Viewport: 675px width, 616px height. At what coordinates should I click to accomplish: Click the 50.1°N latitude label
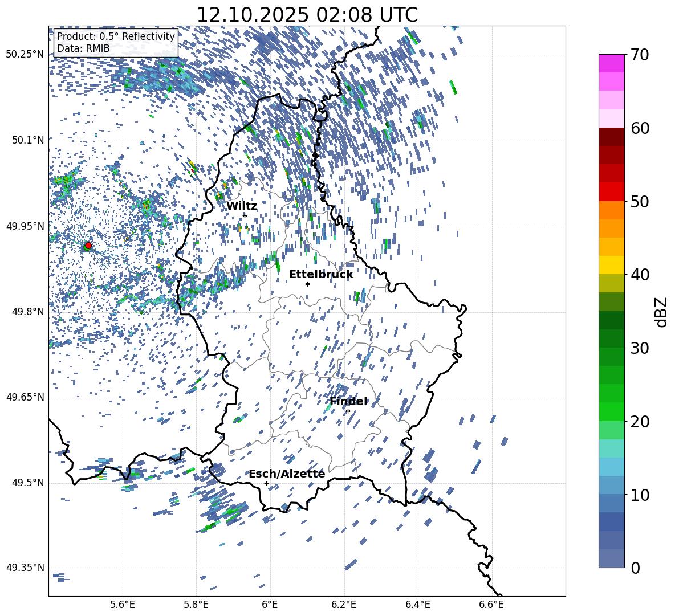click(x=29, y=140)
